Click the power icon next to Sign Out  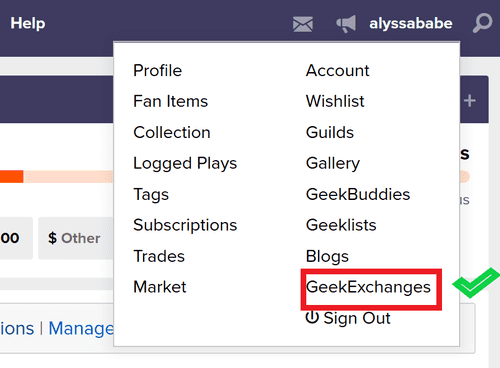tap(312, 317)
